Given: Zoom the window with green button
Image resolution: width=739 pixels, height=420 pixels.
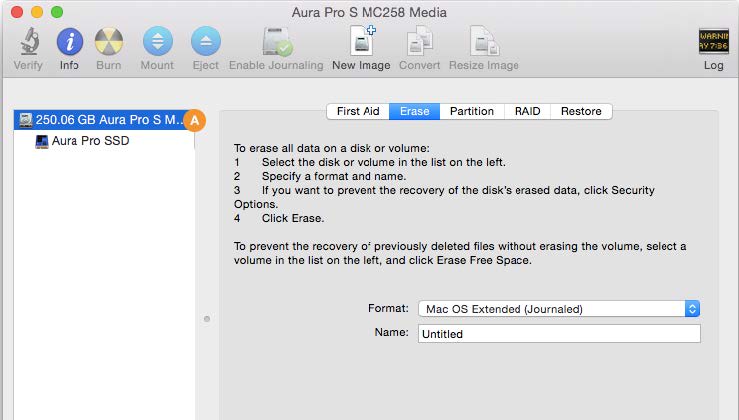Looking at the screenshot, I should pos(57,12).
